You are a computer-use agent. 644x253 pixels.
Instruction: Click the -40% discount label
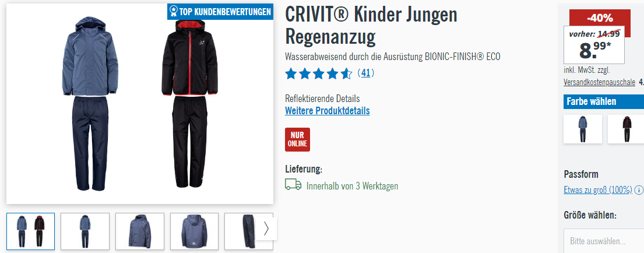click(600, 18)
